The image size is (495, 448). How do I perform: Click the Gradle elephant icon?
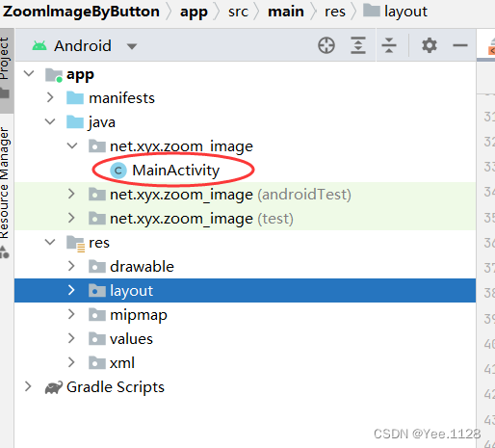coord(53,387)
